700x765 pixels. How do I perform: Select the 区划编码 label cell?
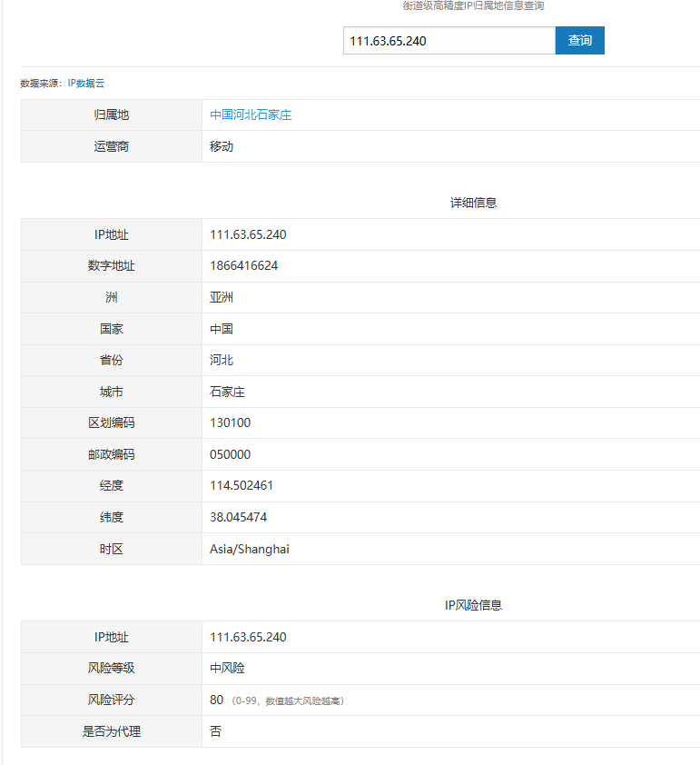(112, 423)
